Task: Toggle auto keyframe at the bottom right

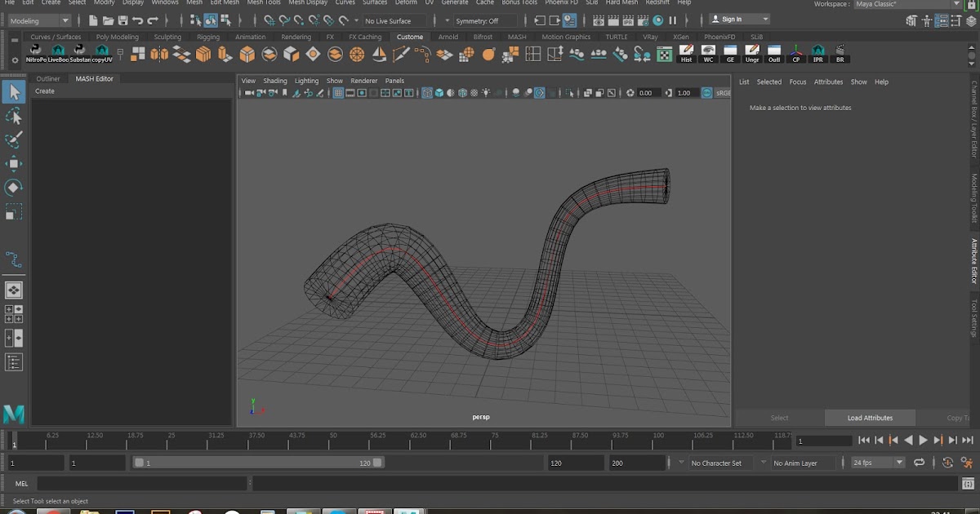Action: 947,463
